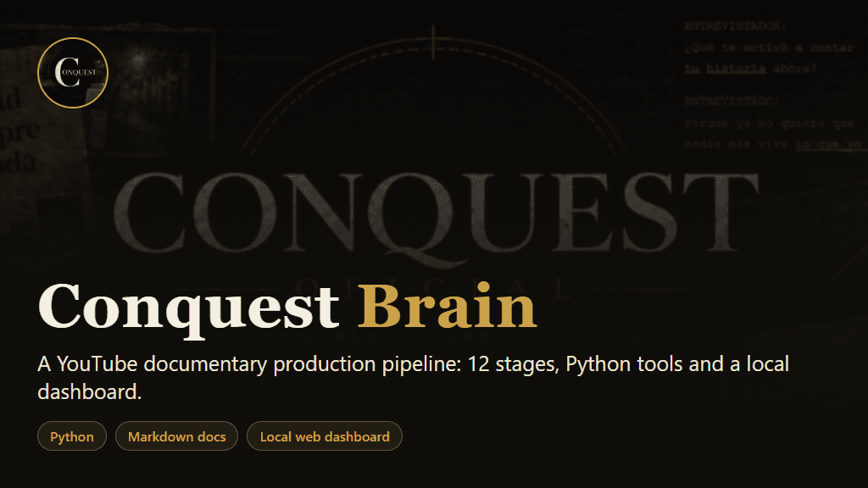Click the gold "Brain" word in the heading
The image size is (868, 488).
point(448,306)
